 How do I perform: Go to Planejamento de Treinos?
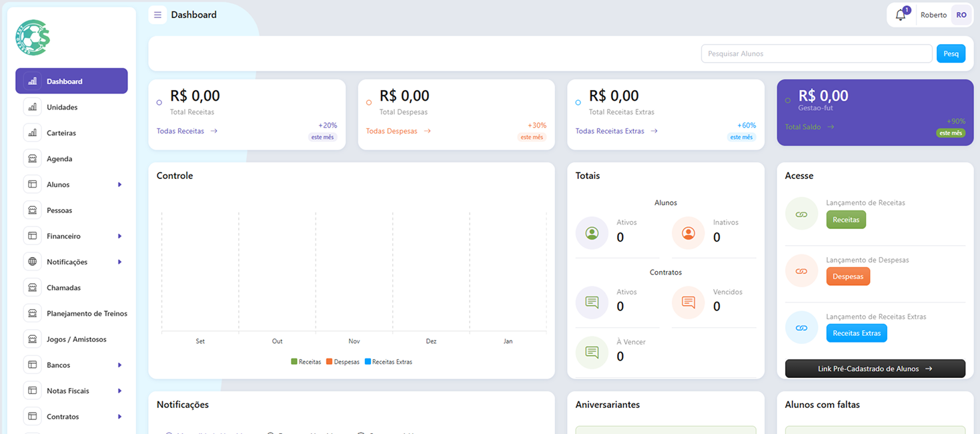click(87, 314)
